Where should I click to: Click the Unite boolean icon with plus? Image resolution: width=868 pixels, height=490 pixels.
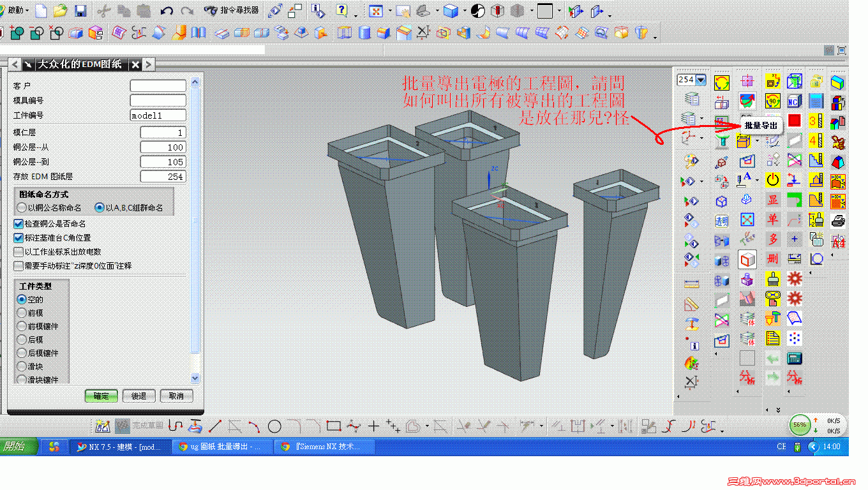[x=17, y=32]
